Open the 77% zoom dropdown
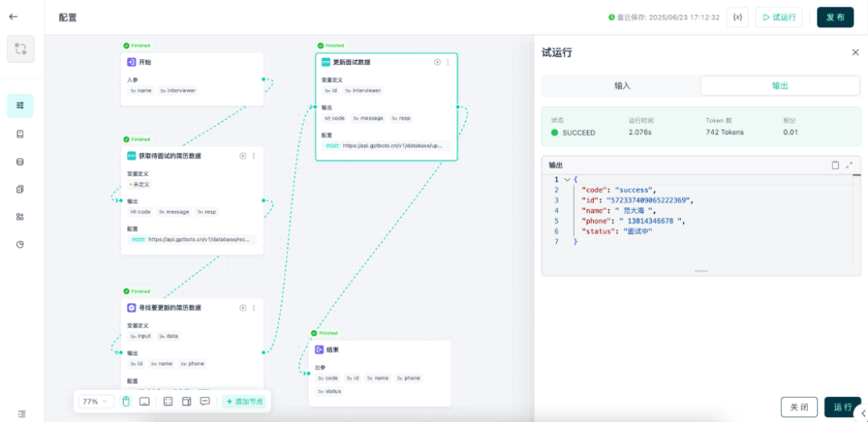The height and width of the screenshot is (422, 868). (x=96, y=402)
